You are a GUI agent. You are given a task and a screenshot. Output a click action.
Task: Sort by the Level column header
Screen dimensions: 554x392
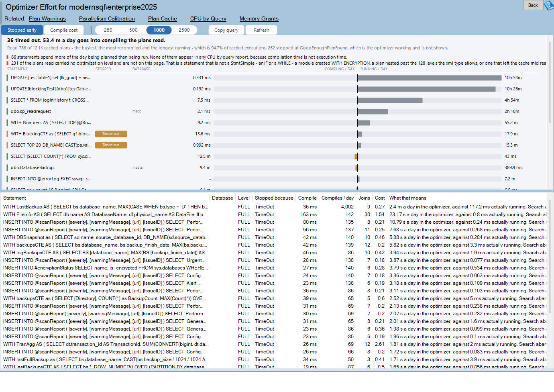pos(244,198)
